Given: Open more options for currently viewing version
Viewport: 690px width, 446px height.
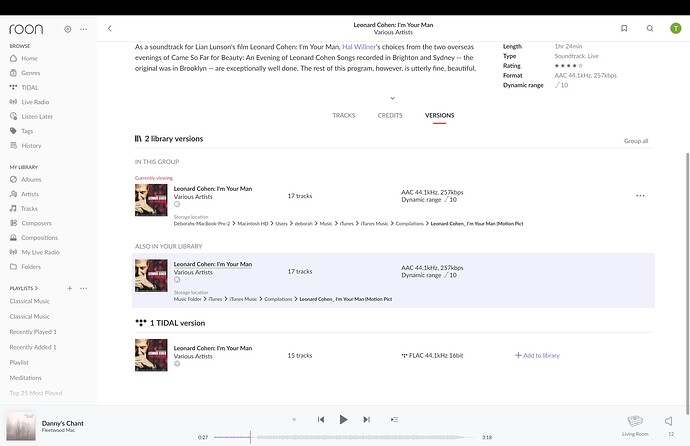Looking at the screenshot, I should coord(640,195).
